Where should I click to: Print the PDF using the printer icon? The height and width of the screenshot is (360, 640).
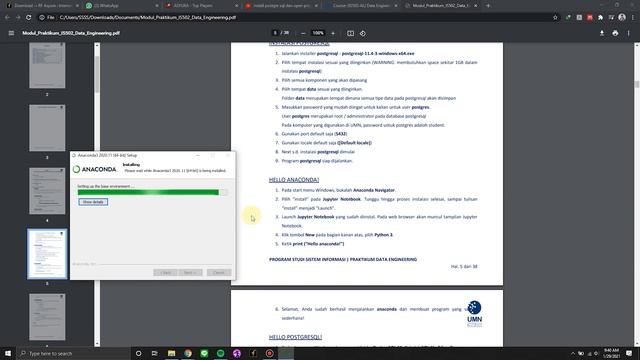pos(615,33)
